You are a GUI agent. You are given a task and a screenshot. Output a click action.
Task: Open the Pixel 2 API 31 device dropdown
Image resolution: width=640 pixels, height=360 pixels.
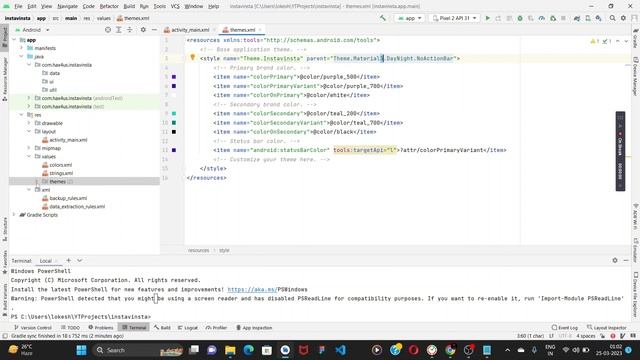click(x=454, y=18)
